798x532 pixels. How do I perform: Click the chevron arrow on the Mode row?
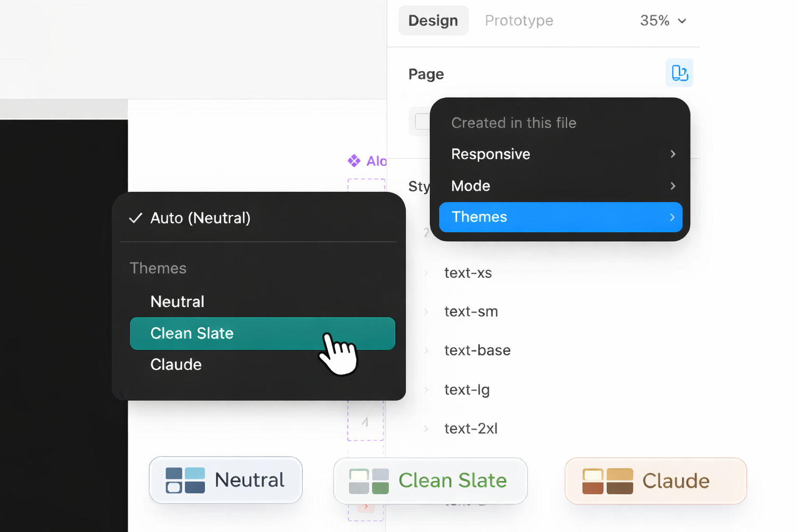tap(673, 186)
